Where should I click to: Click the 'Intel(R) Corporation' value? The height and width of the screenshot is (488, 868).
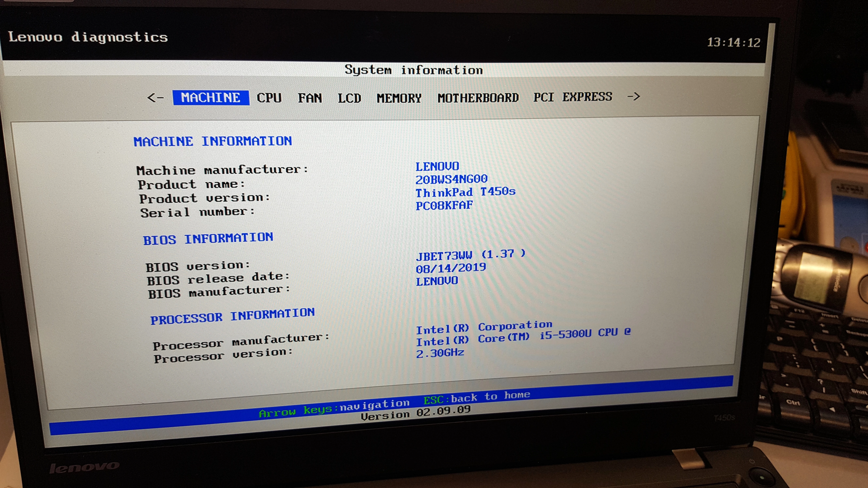pos(484,327)
